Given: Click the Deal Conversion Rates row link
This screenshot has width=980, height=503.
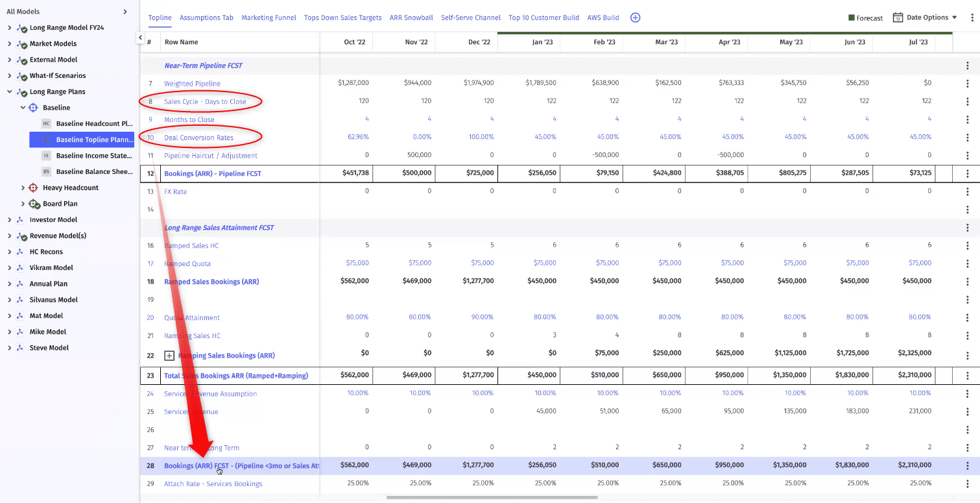Looking at the screenshot, I should [x=198, y=138].
